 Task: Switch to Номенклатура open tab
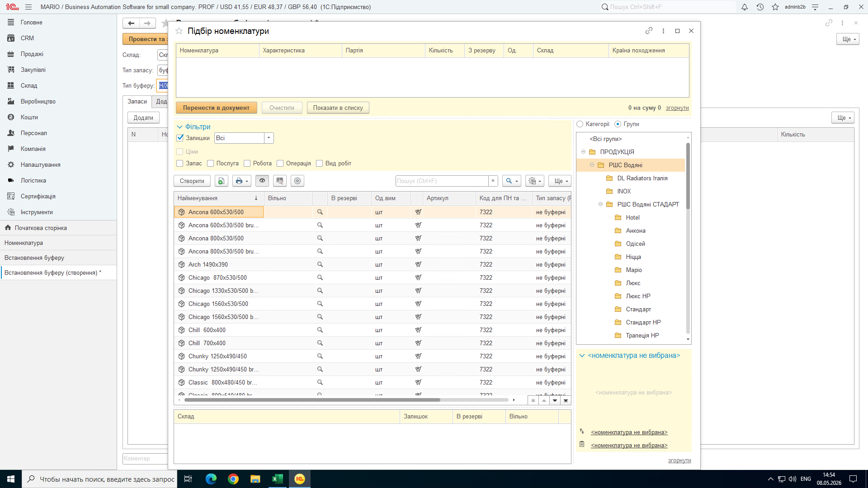(x=58, y=243)
